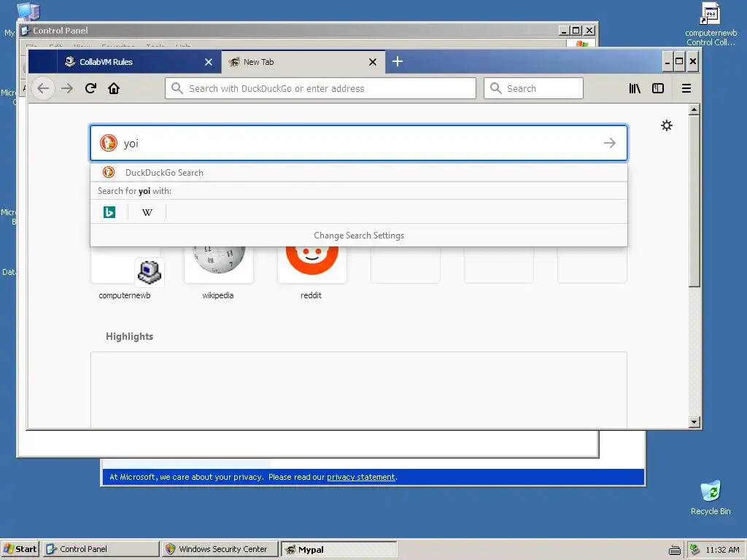
Task: Click into the yoi search field
Action: tap(359, 143)
